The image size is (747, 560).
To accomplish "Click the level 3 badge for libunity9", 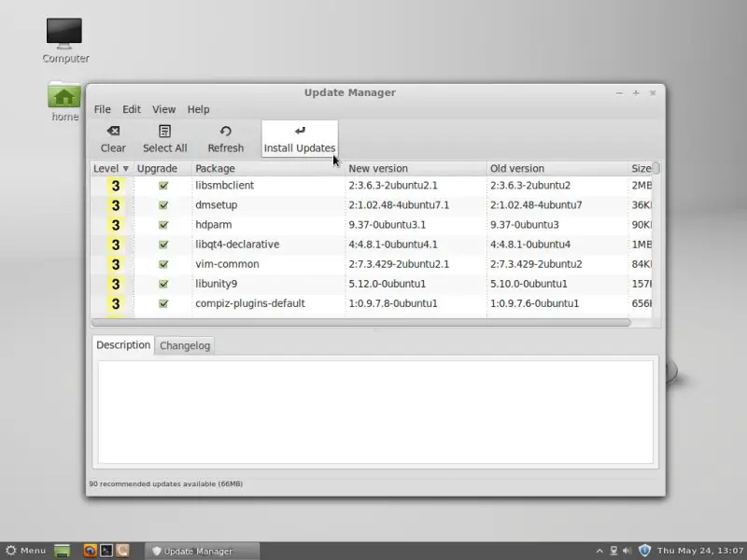I will (x=115, y=284).
